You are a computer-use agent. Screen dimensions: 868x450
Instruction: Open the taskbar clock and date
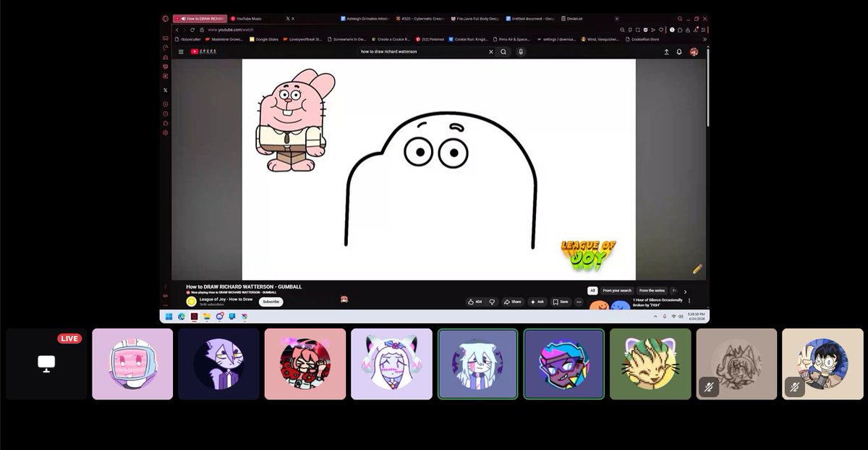coord(695,316)
